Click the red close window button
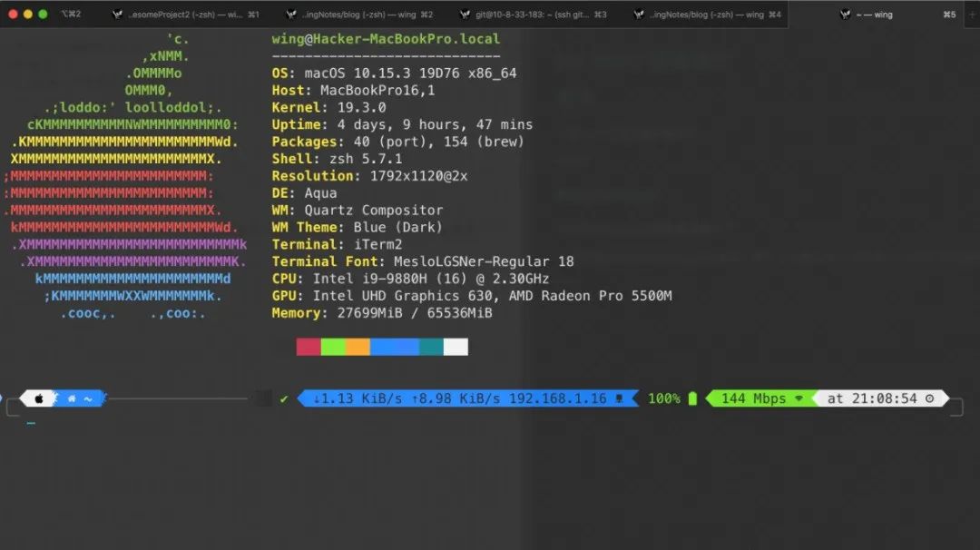Screen dimensions: 980x550 13,14
